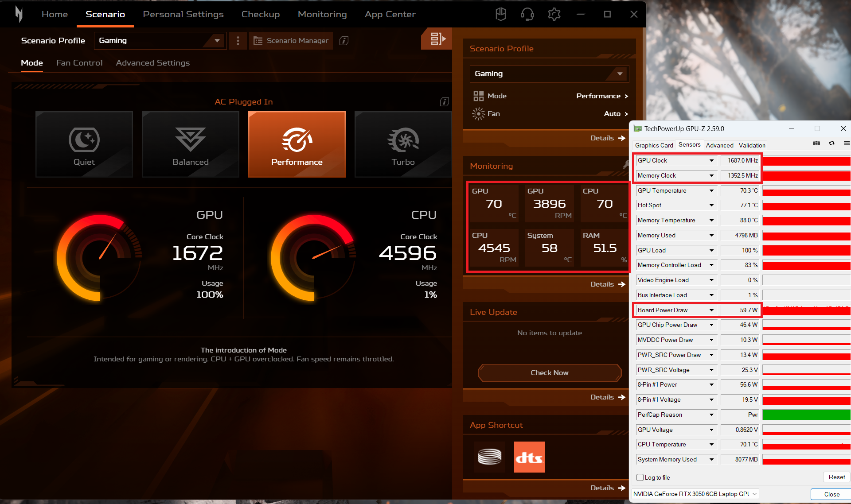851x504 pixels.
Task: Open Details link under Live Update
Action: (608, 397)
